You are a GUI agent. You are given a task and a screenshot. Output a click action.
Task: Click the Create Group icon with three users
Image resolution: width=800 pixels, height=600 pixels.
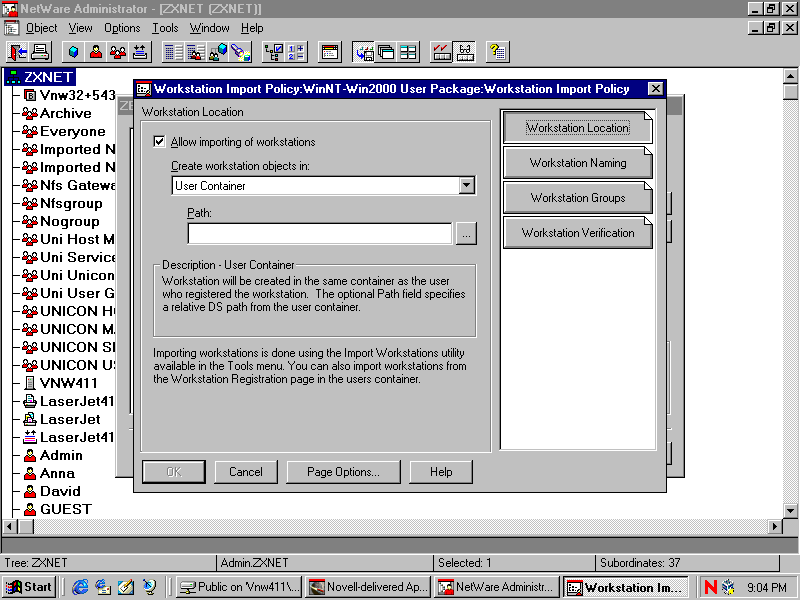coord(118,52)
